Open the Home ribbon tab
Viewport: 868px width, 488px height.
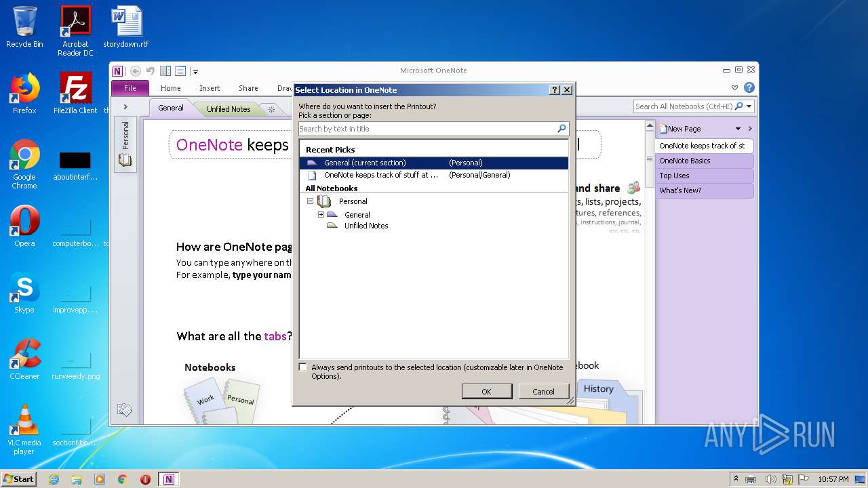tap(171, 88)
